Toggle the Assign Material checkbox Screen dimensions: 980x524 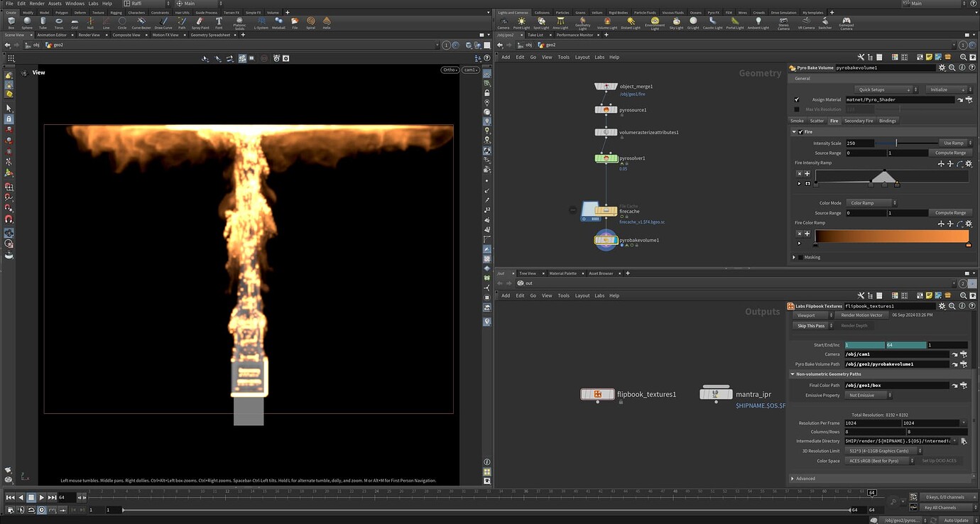pos(796,99)
